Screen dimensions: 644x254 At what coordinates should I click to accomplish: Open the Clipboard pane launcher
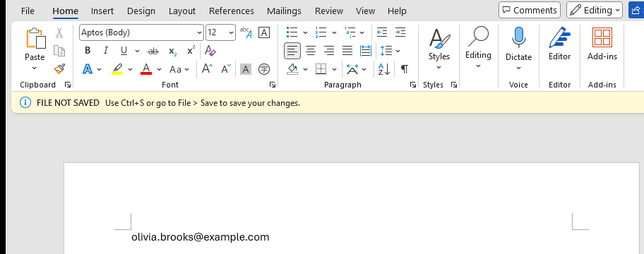coord(68,85)
